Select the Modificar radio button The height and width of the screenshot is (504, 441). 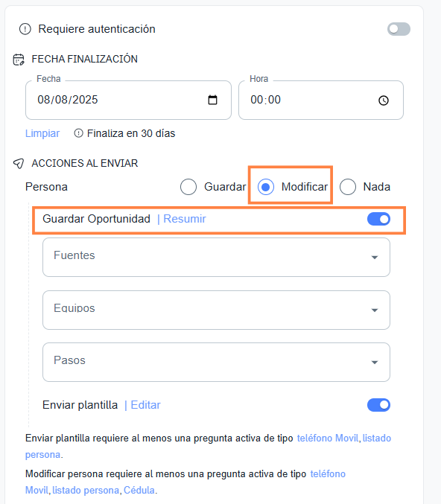[x=266, y=187]
